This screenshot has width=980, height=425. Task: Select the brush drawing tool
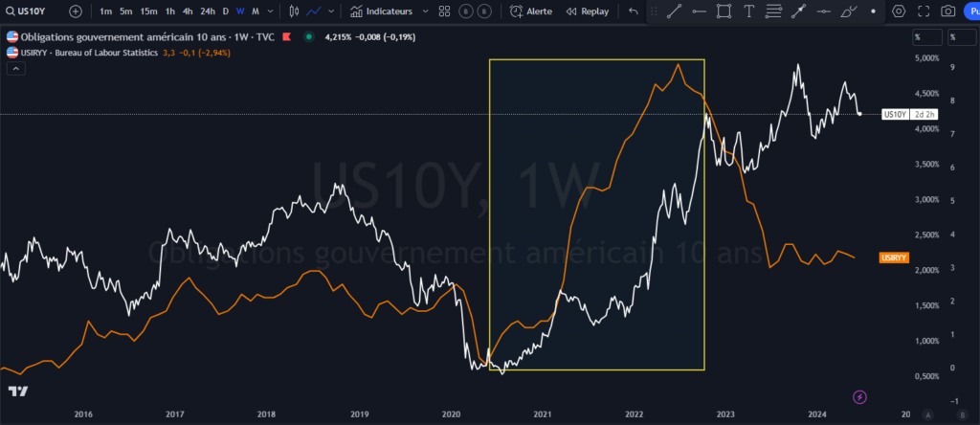point(849,11)
